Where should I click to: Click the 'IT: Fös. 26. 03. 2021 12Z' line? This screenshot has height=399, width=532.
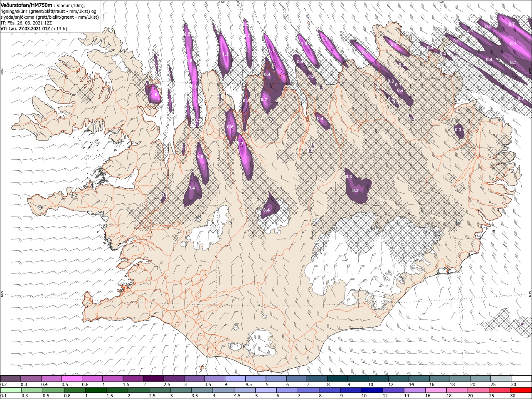pyautogui.click(x=25, y=22)
